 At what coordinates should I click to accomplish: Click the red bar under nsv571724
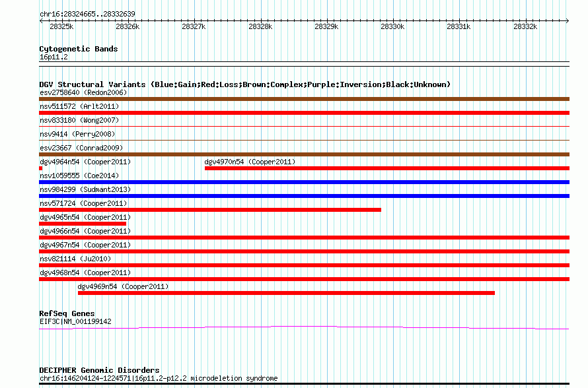click(x=210, y=210)
